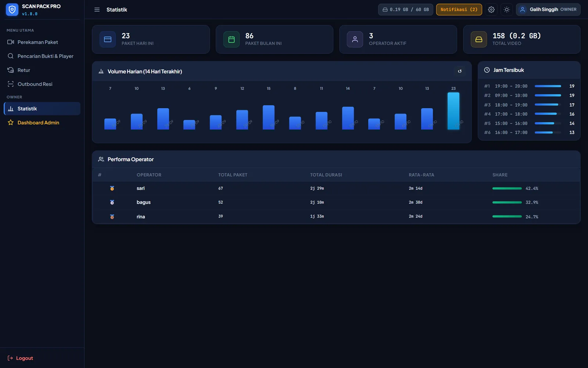Image resolution: width=588 pixels, height=368 pixels.
Task: Click the Total Video storage icon
Action: coord(479,39)
